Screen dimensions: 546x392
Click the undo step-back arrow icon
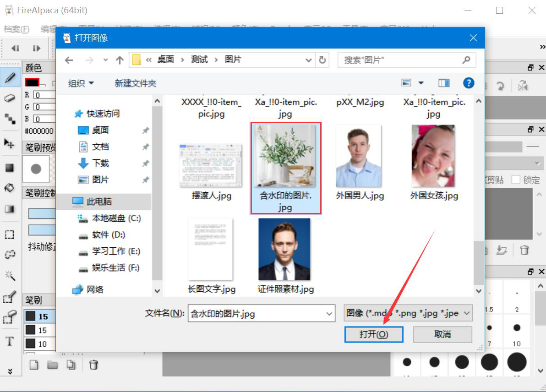(15, 48)
